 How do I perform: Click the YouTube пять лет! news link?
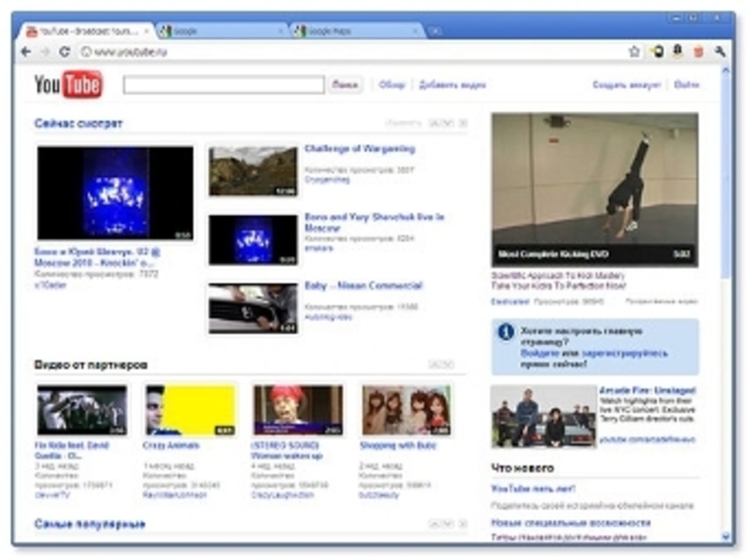pos(533,489)
